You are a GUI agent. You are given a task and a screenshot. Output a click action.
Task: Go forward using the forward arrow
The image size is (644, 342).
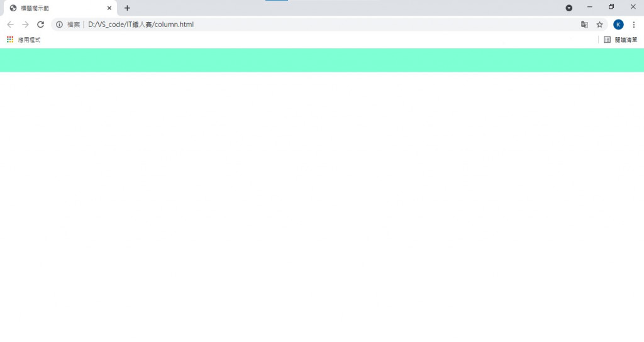click(x=25, y=25)
